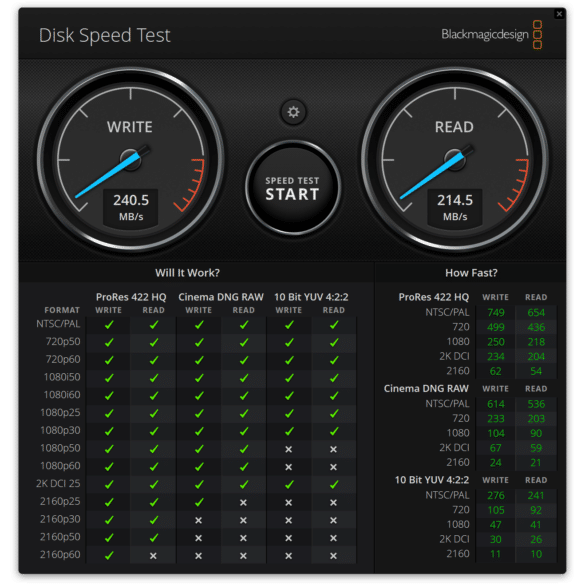Viewport: 585px width, 585px height.
Task: Click ProRes 2160 write value 62
Action: [495, 371]
